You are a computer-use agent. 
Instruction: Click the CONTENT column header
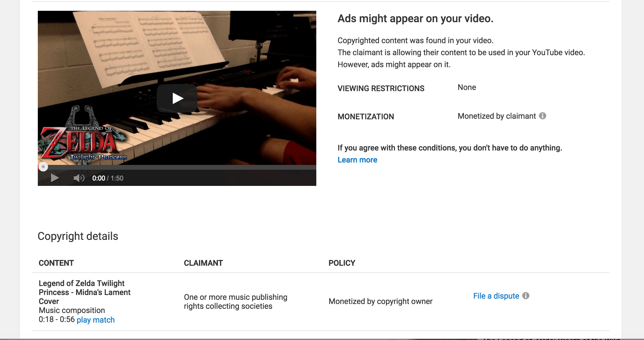pos(56,263)
